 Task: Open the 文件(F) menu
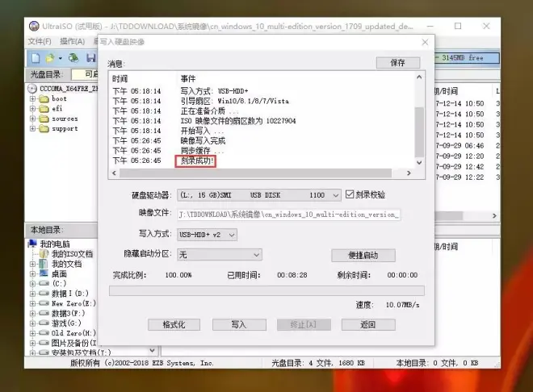point(40,41)
